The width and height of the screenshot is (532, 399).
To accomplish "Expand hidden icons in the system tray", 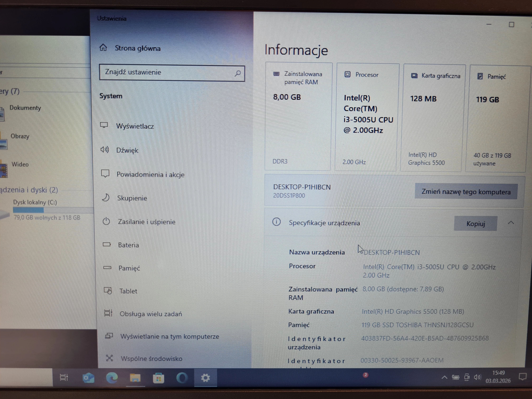I will (444, 378).
